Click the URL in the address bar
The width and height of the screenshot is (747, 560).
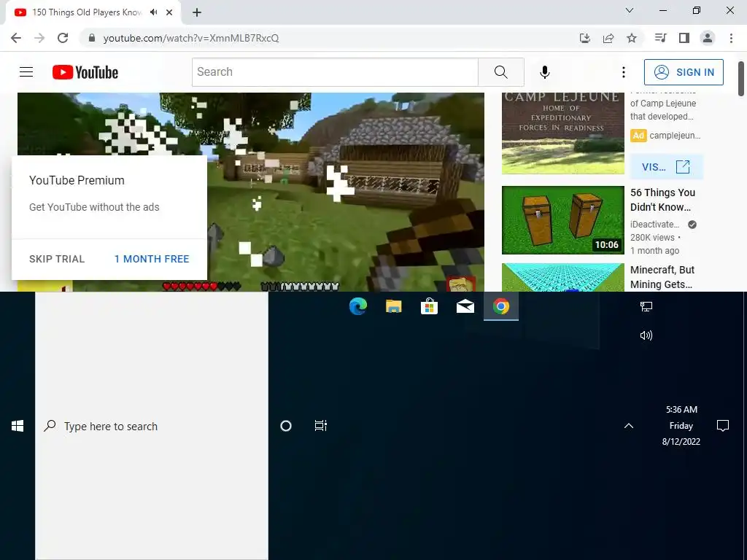[x=191, y=38]
